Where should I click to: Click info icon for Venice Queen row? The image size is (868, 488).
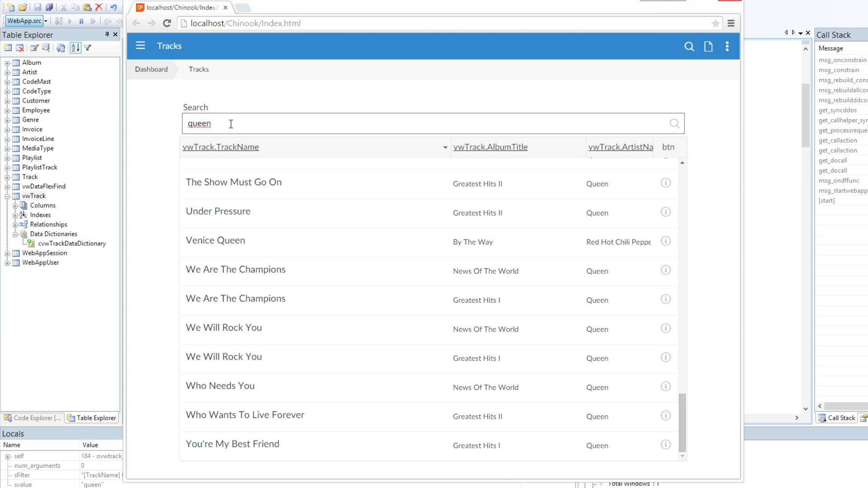(x=665, y=241)
